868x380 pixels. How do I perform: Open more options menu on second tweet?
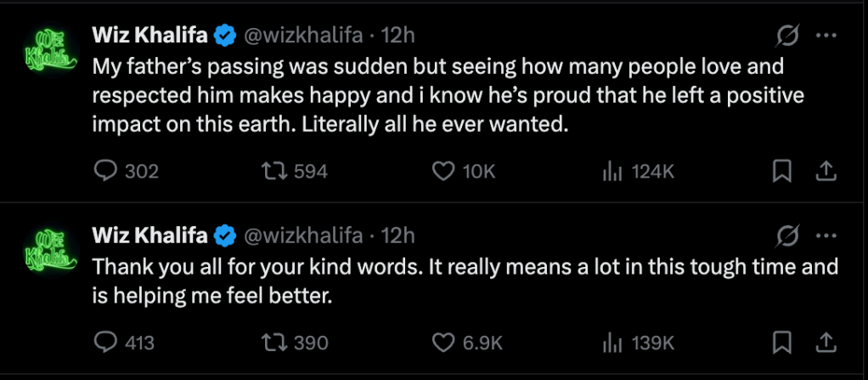coord(826,235)
